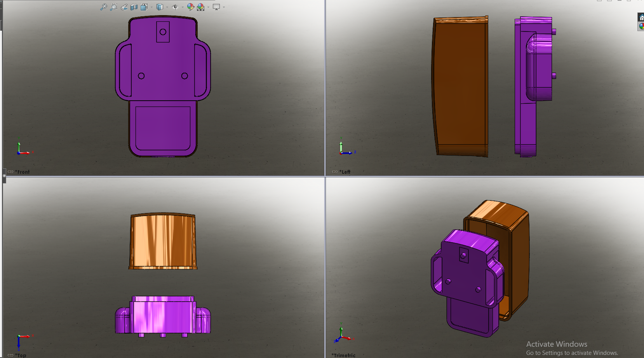The image size is (644, 358).
Task: Click the *Left view label
Action: (345, 172)
